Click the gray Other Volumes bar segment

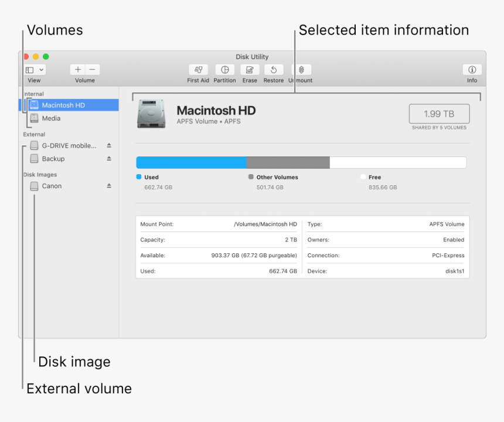point(288,162)
